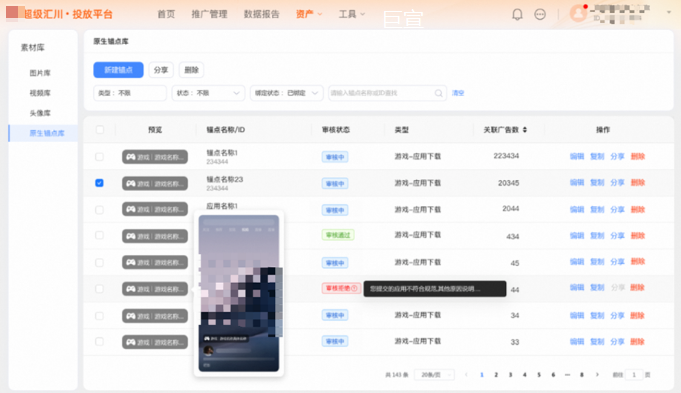Expand the 资产 menu
The height and width of the screenshot is (393, 681).
tap(309, 14)
